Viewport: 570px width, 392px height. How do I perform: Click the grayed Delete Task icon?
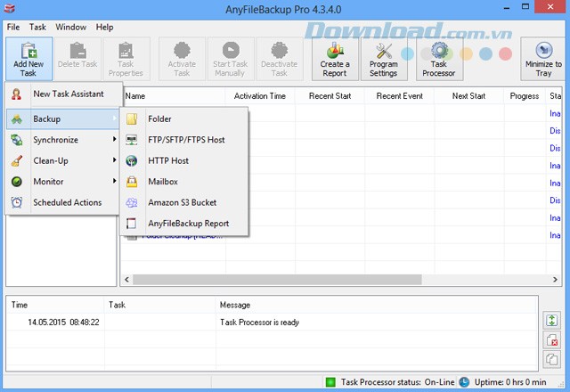click(77, 51)
